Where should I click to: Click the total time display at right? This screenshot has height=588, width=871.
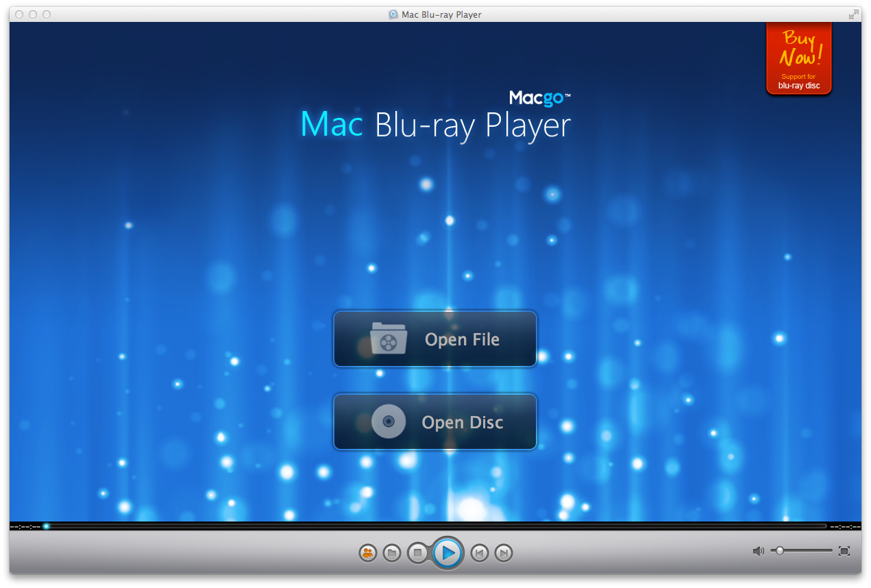845,526
